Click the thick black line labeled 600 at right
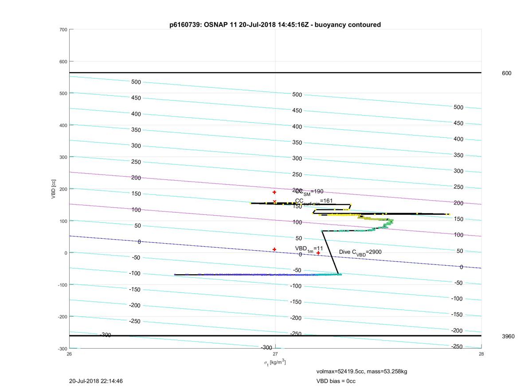Viewport: 532px width, 392px height. 275,73
